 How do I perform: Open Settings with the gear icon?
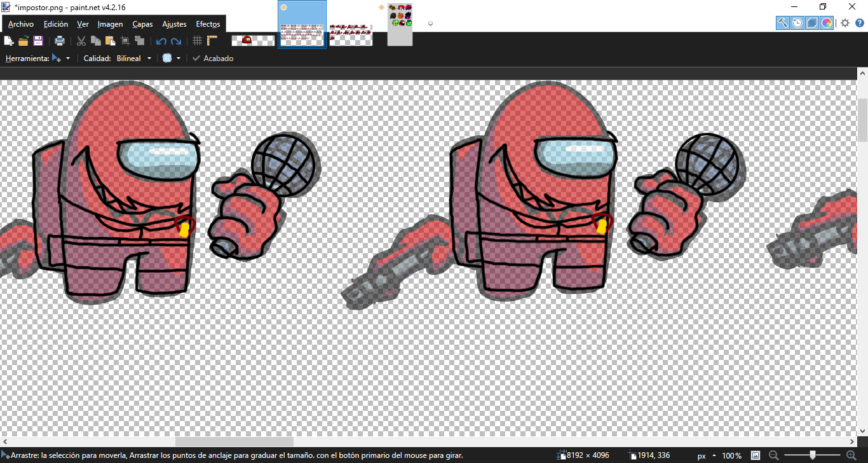pos(845,23)
